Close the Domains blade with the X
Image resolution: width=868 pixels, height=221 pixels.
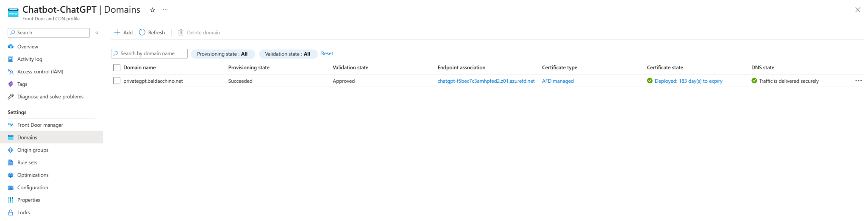point(858,10)
